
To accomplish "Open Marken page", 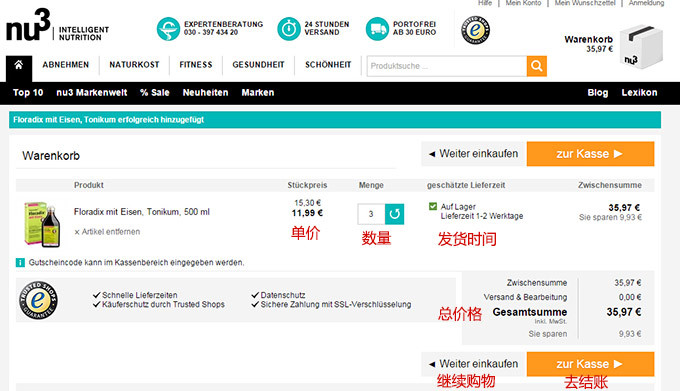I will tap(258, 92).
